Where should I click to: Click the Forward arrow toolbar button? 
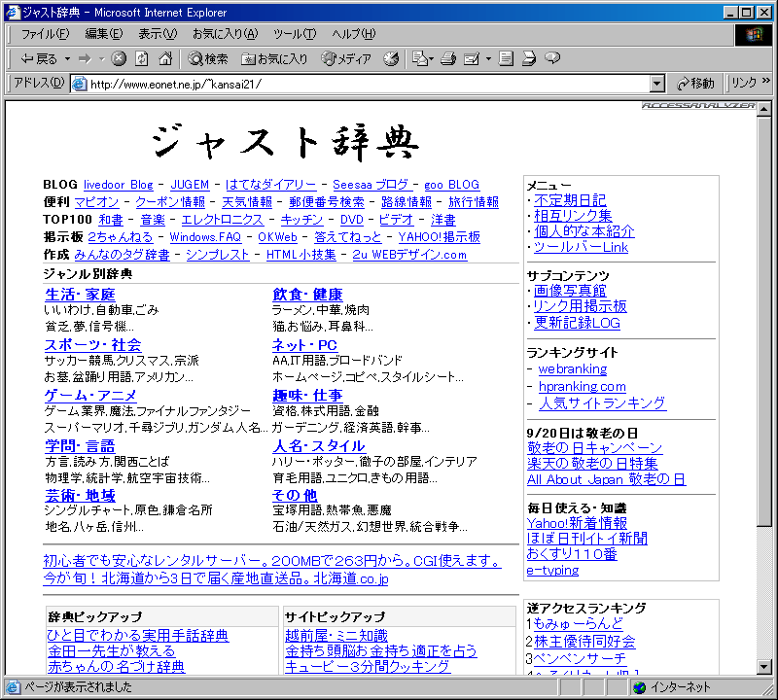tap(85, 59)
